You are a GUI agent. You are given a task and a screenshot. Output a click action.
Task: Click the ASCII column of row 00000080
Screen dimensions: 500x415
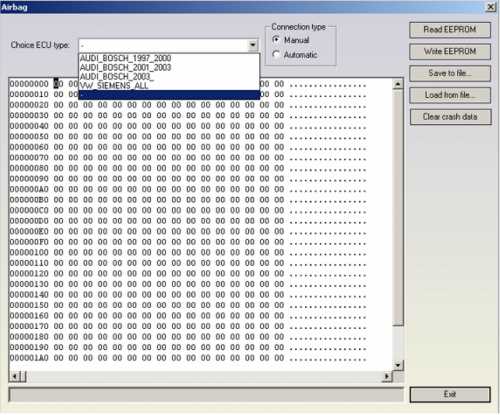(x=328, y=169)
